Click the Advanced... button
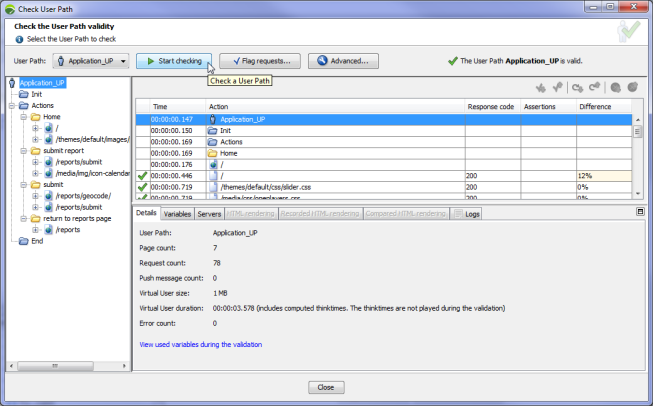 tap(343, 61)
